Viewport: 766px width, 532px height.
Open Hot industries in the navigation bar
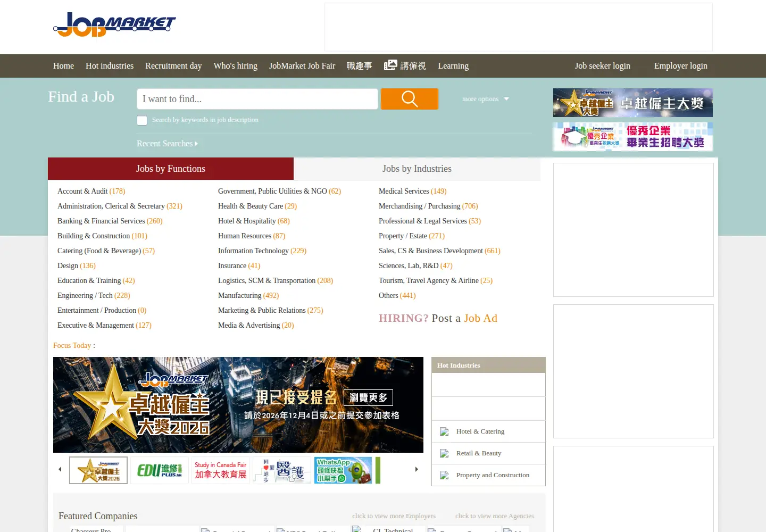(x=110, y=66)
